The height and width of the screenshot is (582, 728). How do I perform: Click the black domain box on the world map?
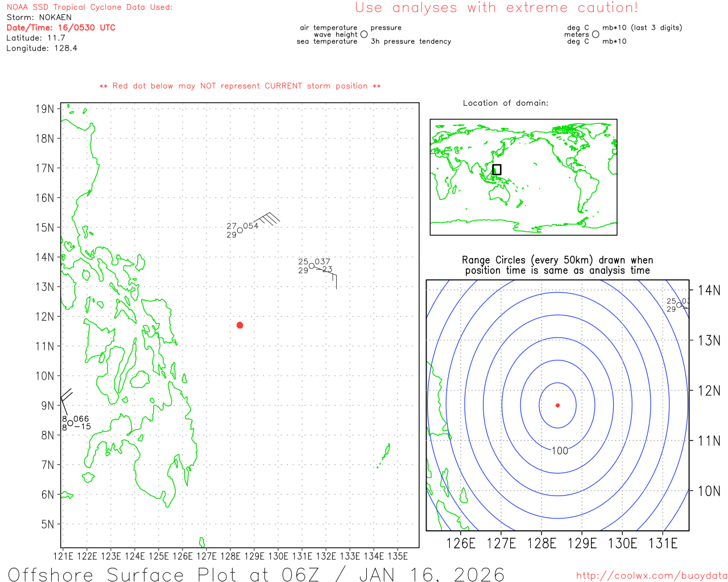click(x=497, y=169)
